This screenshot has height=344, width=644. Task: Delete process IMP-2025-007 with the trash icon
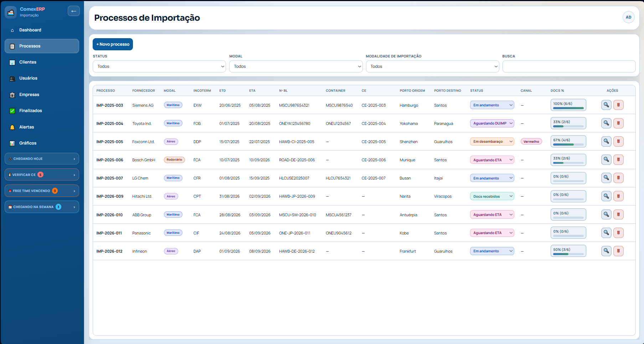pos(618,178)
